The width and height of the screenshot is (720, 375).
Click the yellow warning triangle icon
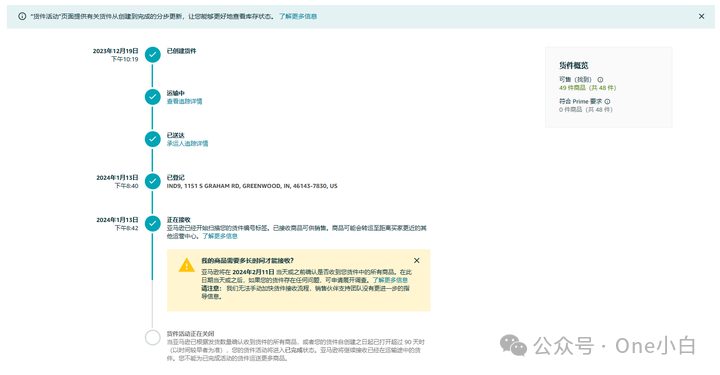tap(186, 265)
